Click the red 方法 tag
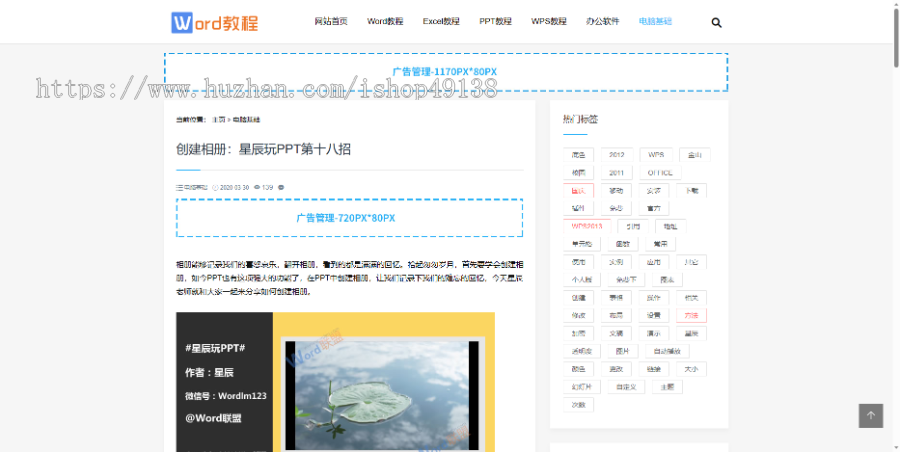The height and width of the screenshot is (452, 900). pos(691,315)
